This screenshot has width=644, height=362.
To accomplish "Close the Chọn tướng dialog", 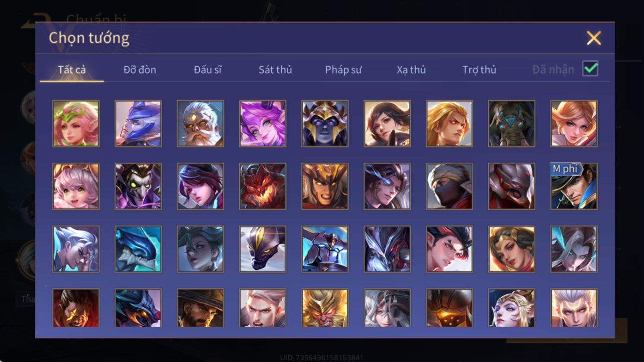I will 594,38.
